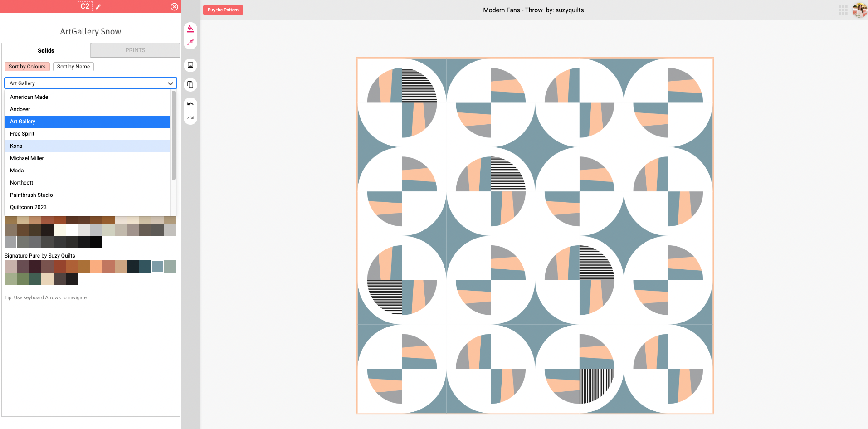Click Sort by Colours button

(27, 67)
